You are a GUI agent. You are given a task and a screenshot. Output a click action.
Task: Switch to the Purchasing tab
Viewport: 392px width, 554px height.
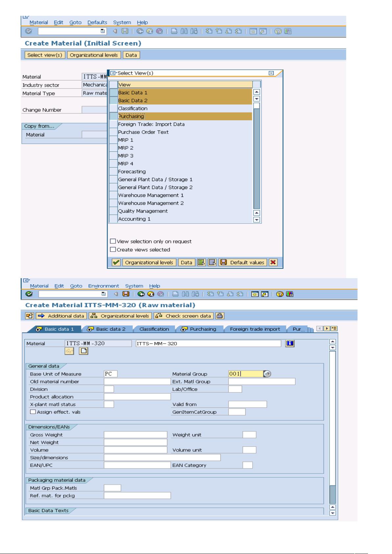(200, 329)
